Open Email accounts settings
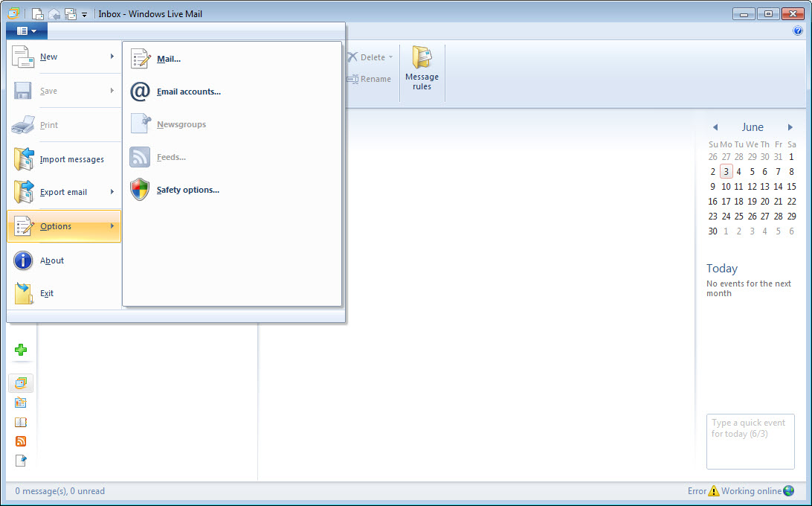The image size is (812, 506). 188,92
